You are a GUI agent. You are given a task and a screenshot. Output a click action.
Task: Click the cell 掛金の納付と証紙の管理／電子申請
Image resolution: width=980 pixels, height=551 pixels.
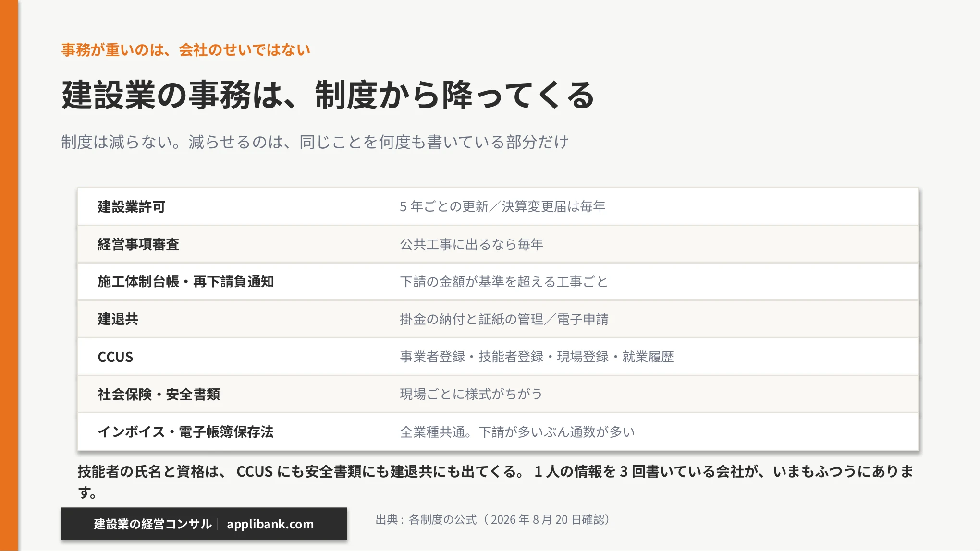click(504, 319)
